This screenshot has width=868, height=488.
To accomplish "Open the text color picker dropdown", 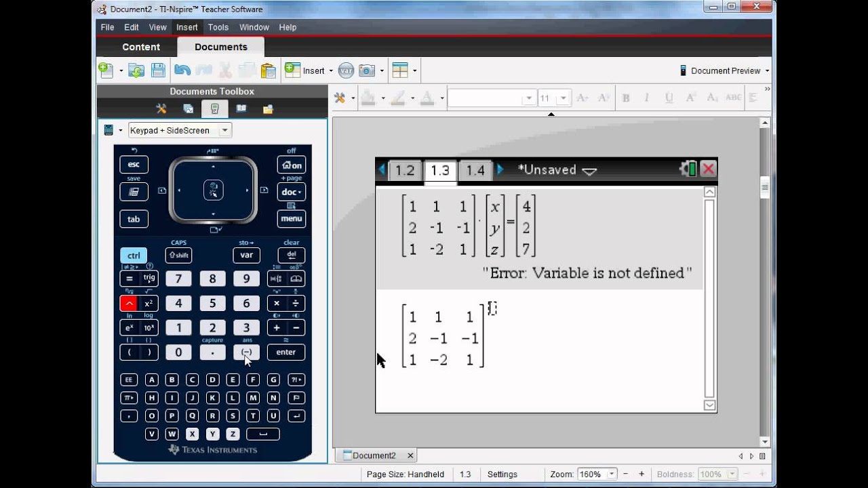I will [x=442, y=98].
